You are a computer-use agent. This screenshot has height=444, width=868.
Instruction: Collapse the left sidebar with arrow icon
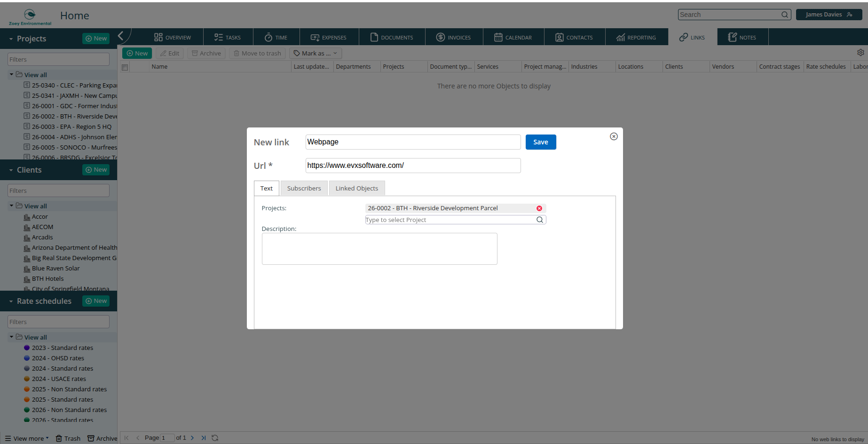click(x=121, y=36)
